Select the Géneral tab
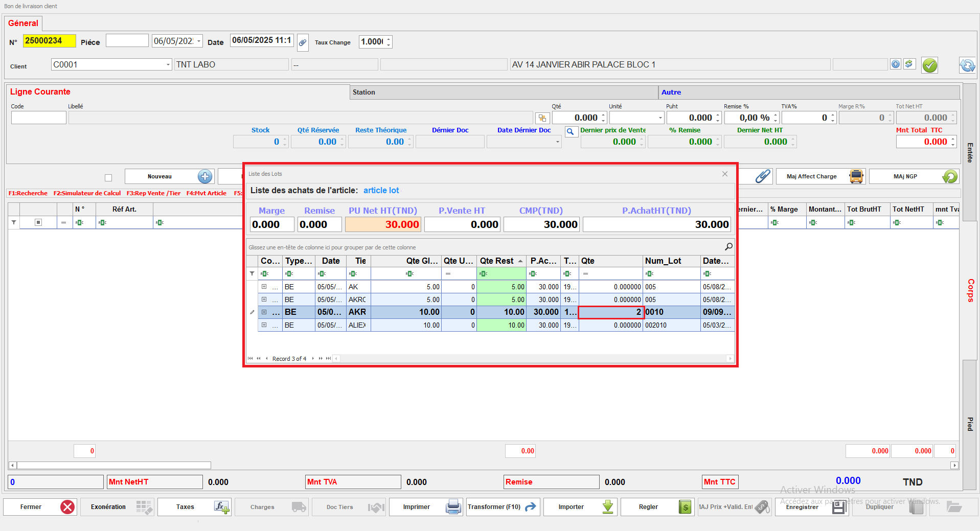The height and width of the screenshot is (531, 980). click(x=23, y=24)
